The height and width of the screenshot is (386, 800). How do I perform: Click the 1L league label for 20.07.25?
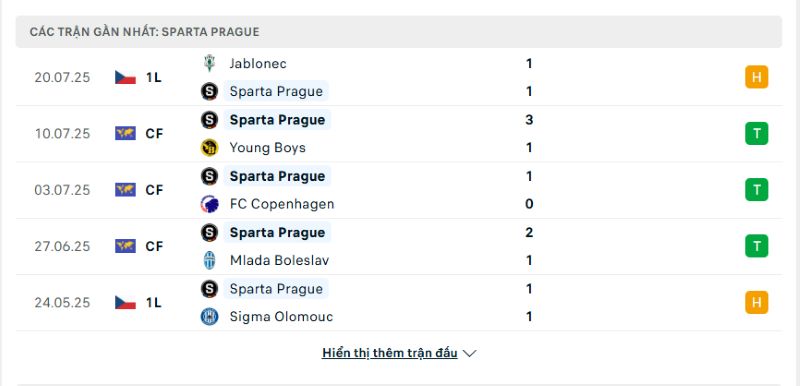(x=154, y=78)
